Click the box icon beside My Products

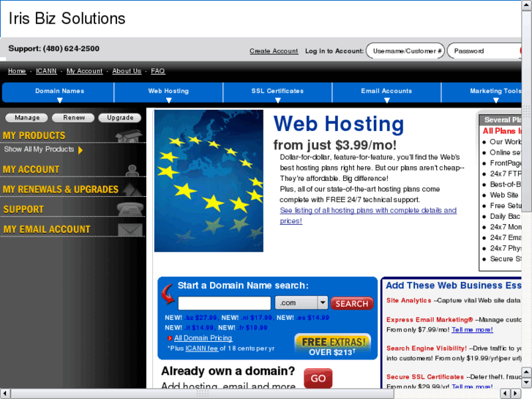coord(128,136)
